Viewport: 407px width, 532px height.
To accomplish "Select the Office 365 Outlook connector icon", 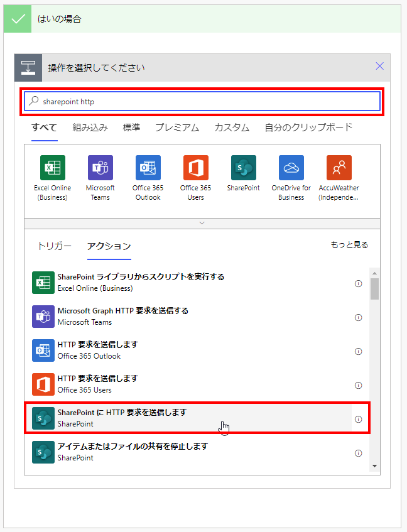I will 148,168.
